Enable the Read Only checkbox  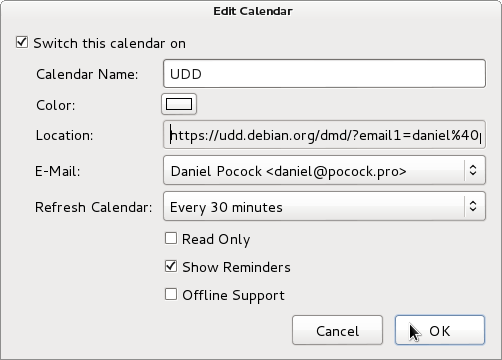171,239
